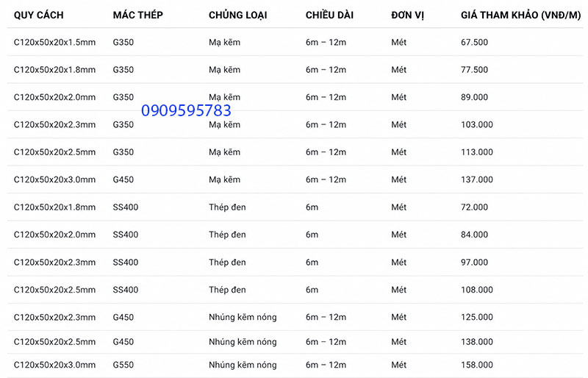Click Mạ kẽm in the 113.000 row

coord(225,152)
